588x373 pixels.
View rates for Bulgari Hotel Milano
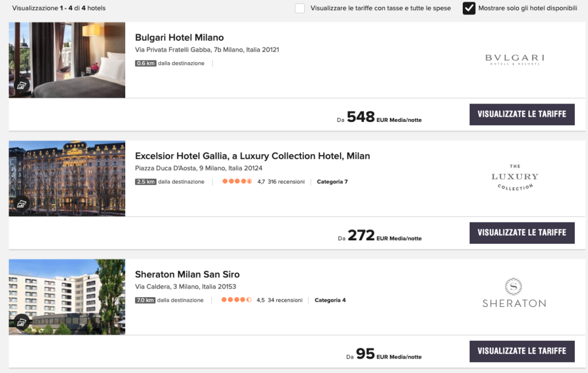pos(522,114)
